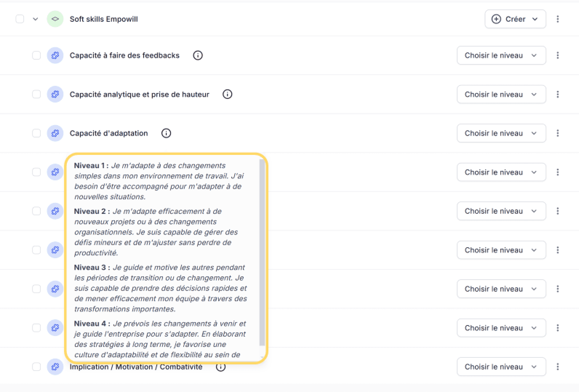Open kebab menu for Capacité d'adaptation row

(x=558, y=133)
